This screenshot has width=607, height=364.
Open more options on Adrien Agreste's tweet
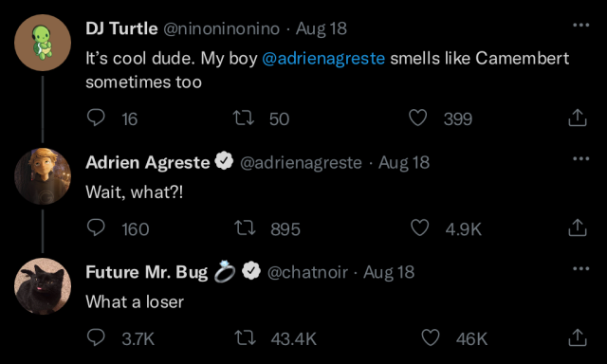(x=581, y=158)
